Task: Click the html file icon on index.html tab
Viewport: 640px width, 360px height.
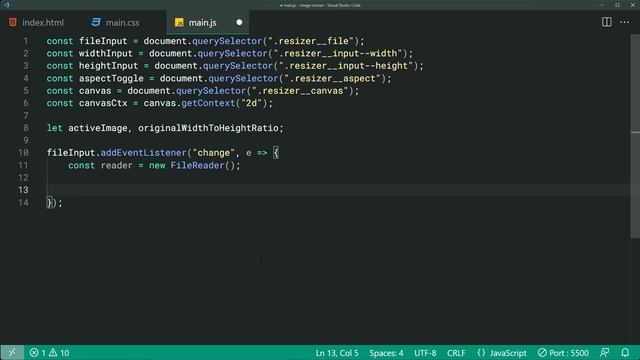Action: [13, 22]
